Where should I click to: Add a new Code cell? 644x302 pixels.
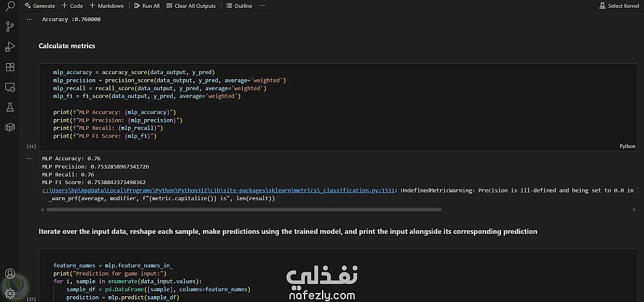[72, 6]
